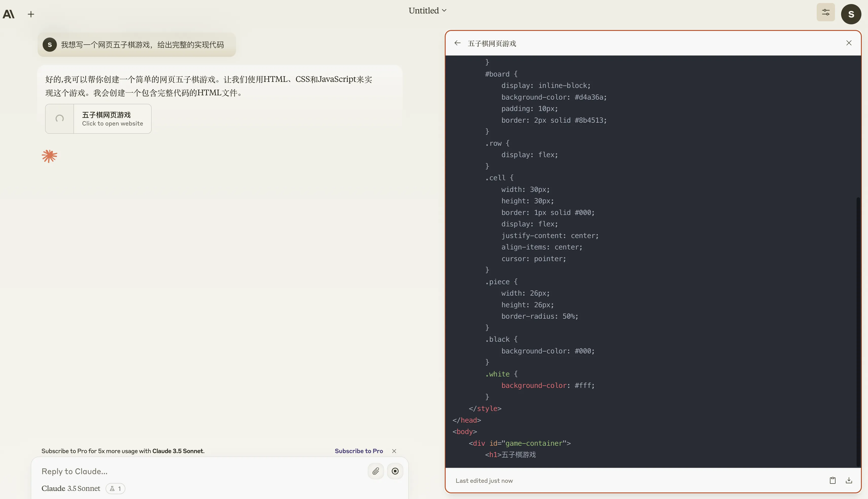This screenshot has height=499, width=868.
Task: Click the close X button on Pro banner
Action: pos(394,451)
